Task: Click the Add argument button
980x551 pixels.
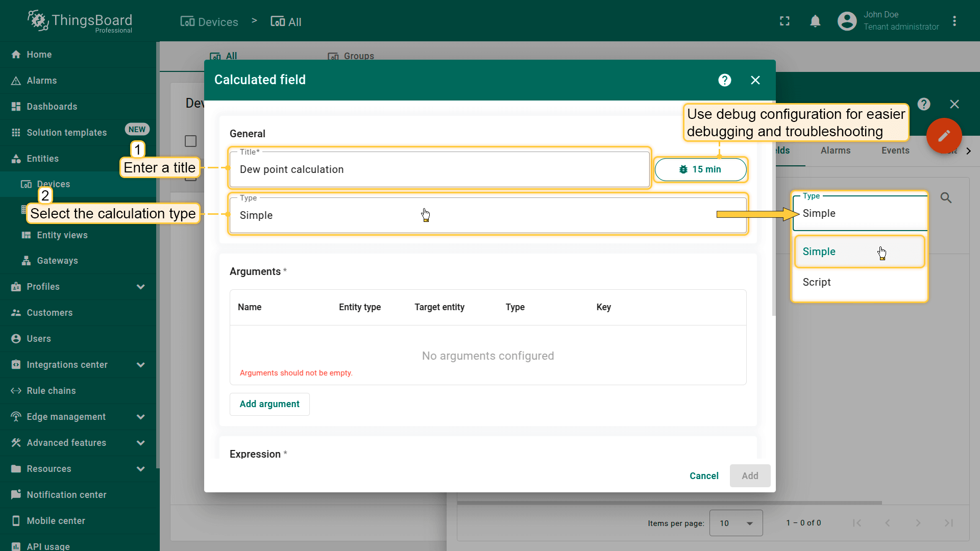Action: [269, 404]
